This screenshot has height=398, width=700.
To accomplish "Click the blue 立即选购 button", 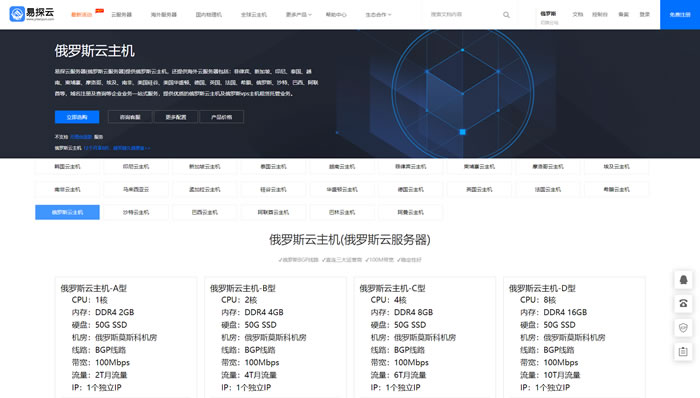I will 77,117.
